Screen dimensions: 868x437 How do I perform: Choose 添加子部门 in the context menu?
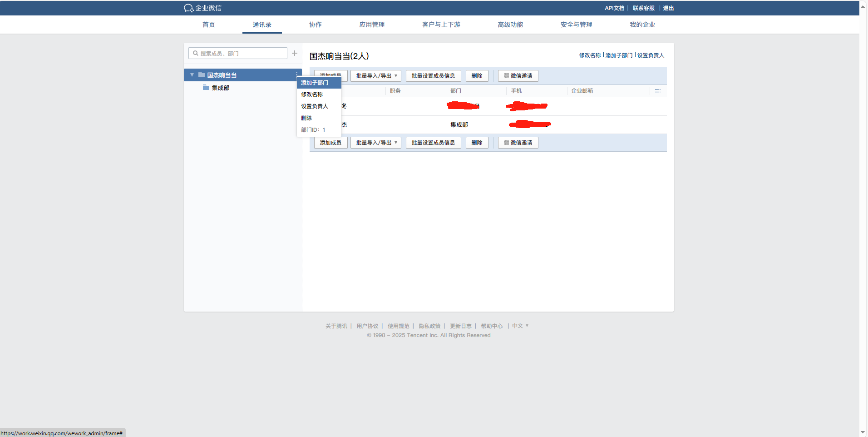[319, 83]
